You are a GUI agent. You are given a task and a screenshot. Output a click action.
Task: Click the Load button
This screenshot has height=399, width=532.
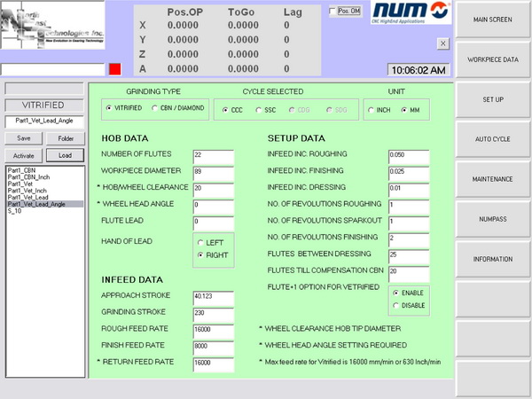coord(65,154)
